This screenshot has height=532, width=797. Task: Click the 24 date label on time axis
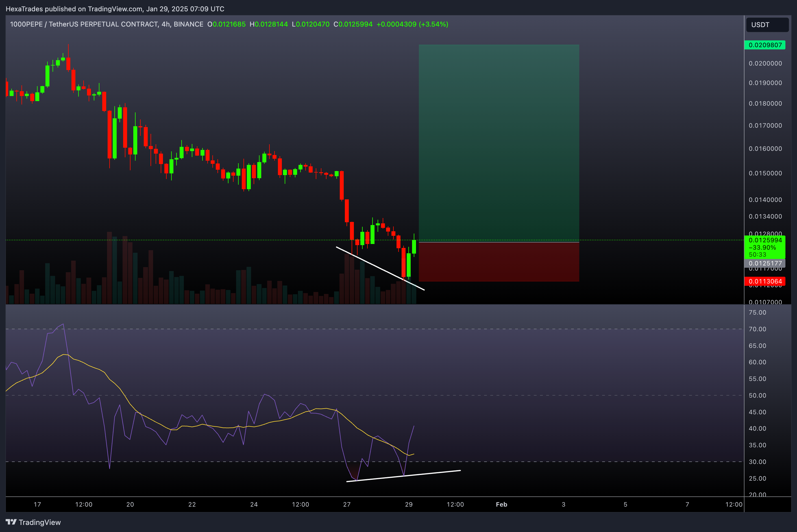point(254,505)
